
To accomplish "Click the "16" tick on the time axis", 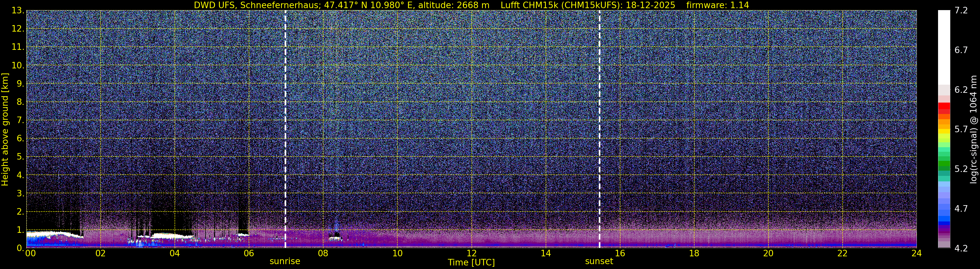I will click(x=620, y=253).
